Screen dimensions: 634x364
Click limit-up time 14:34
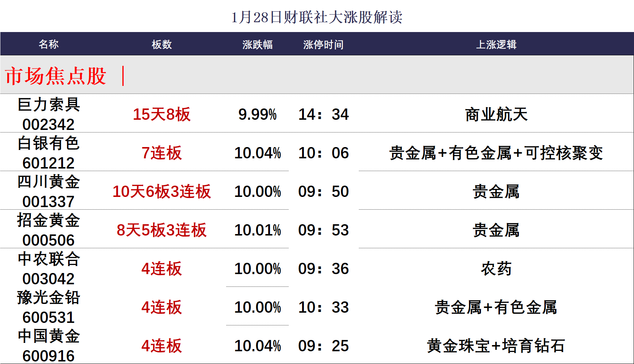(323, 114)
